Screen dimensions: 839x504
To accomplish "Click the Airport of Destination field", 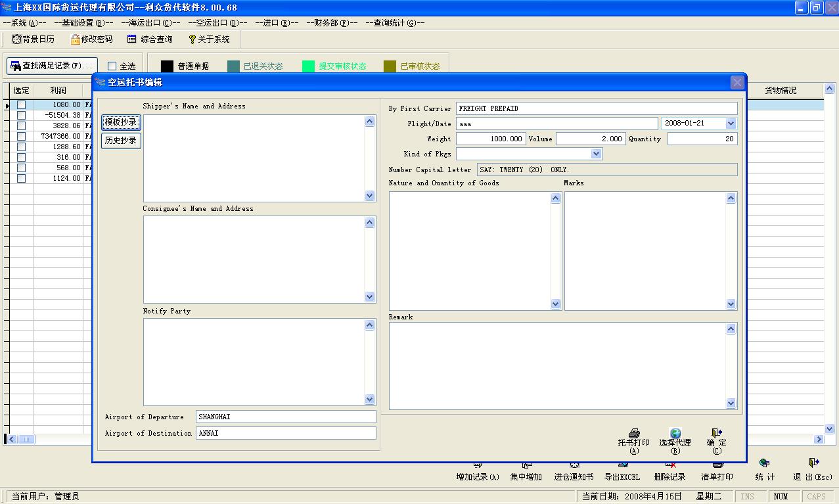I will 286,433.
